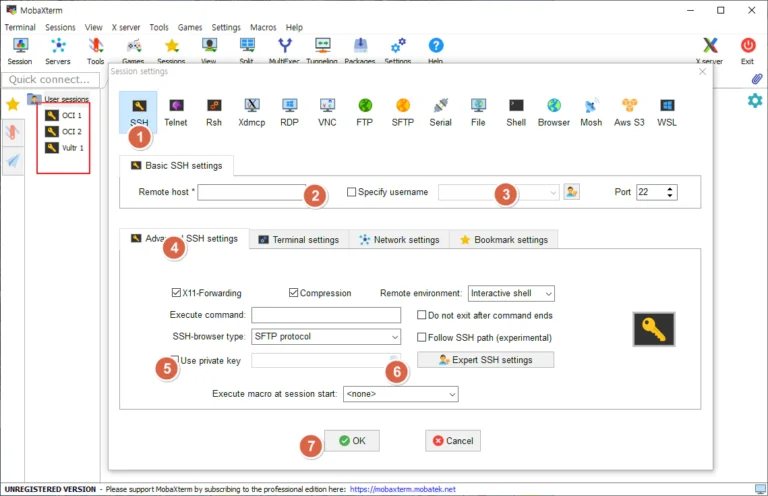Image resolution: width=768 pixels, height=496 pixels.
Task: Open the View toolbar icon
Action: click(209, 51)
